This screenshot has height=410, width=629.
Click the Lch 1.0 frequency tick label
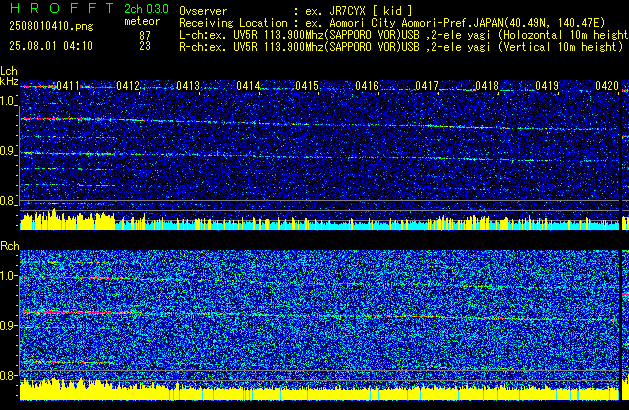(x=8, y=101)
